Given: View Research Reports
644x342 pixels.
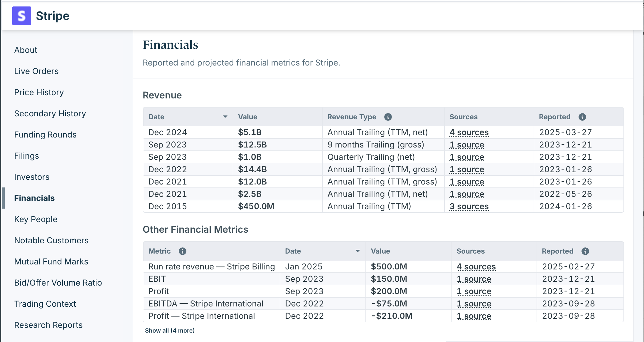Looking at the screenshot, I should (48, 325).
